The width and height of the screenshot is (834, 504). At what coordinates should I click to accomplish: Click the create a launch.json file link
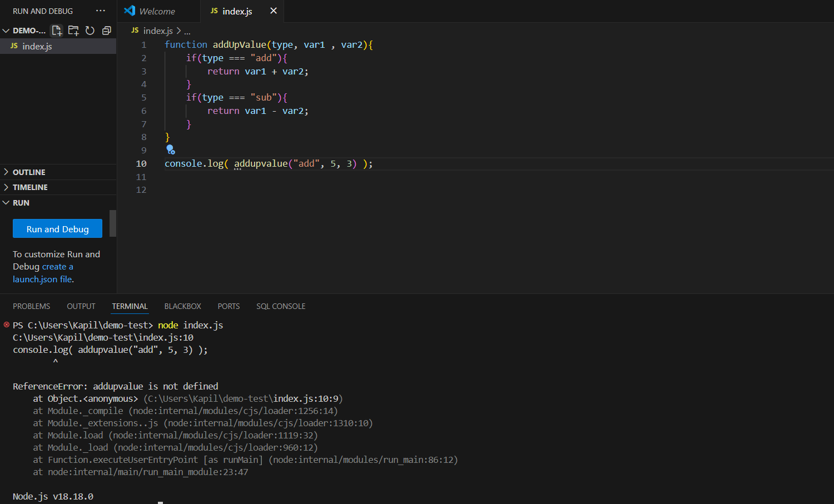pos(43,273)
